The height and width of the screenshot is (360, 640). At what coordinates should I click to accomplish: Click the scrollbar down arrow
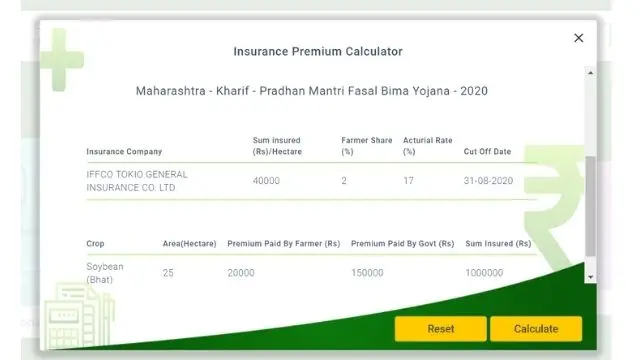click(590, 277)
